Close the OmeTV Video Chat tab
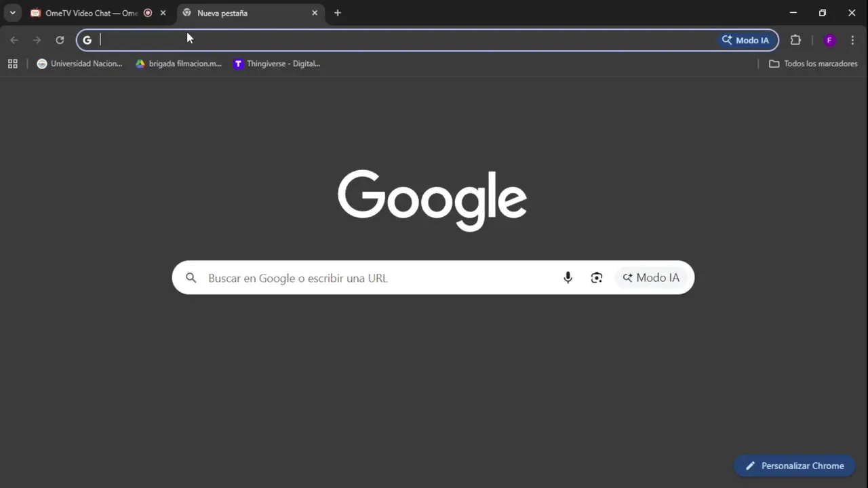This screenshot has height=488, width=868. pos(163,13)
